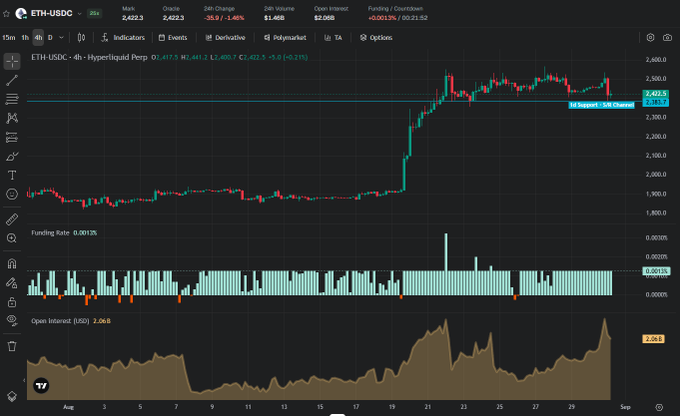This screenshot has height=416, width=680.
Task: Click the 2,600.0 price axis label
Action: pyautogui.click(x=656, y=59)
